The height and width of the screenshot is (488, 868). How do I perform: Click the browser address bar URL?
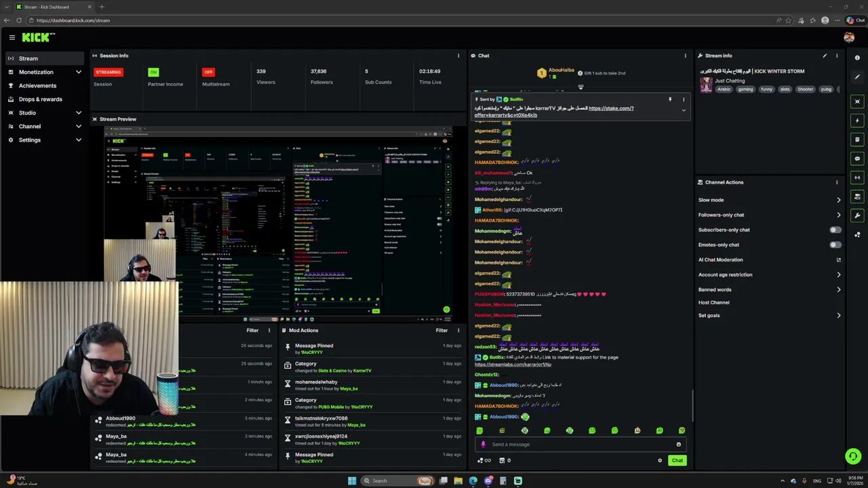tap(73, 20)
